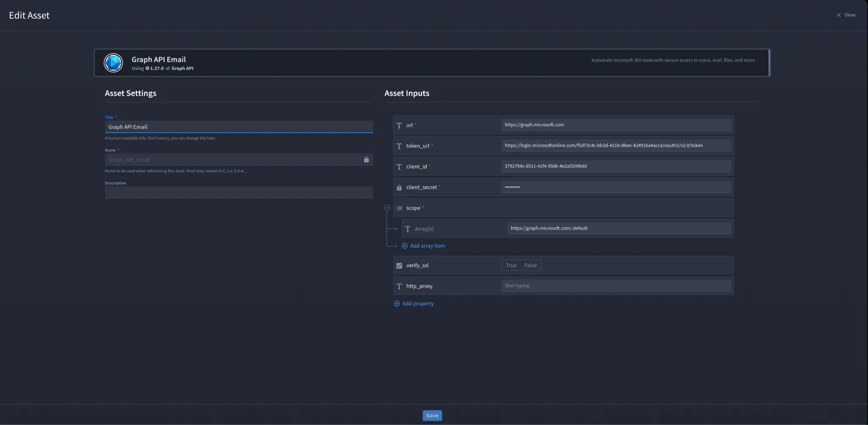Close the Edit Asset dialog
Viewport: 868px width, 425px height.
[x=846, y=15]
